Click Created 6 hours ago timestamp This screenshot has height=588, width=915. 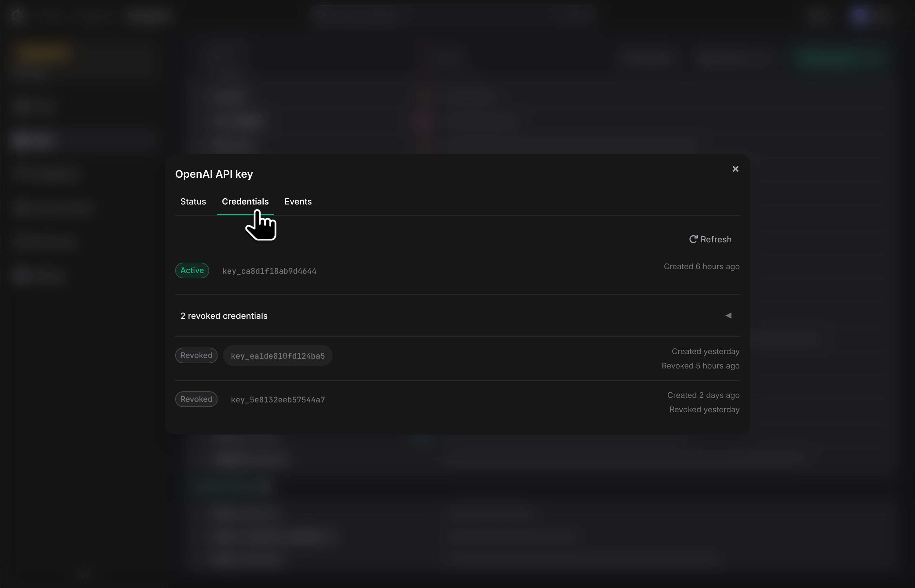pos(702,267)
